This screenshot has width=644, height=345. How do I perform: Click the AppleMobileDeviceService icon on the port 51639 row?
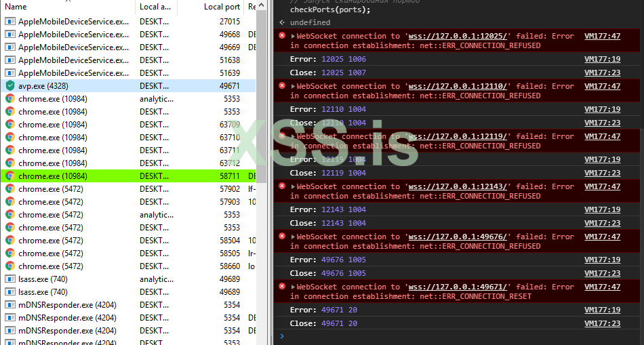(x=10, y=73)
